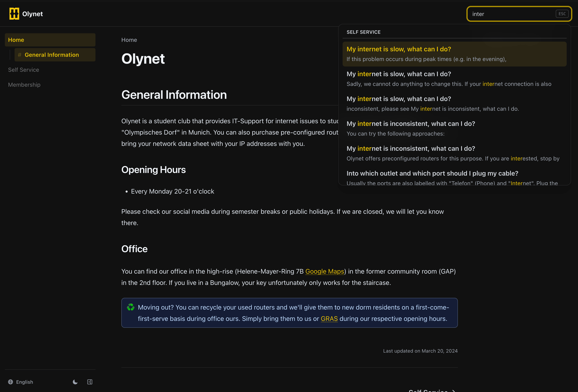This screenshot has width=578, height=392.
Task: Click the globe language icon
Action: coord(11,382)
